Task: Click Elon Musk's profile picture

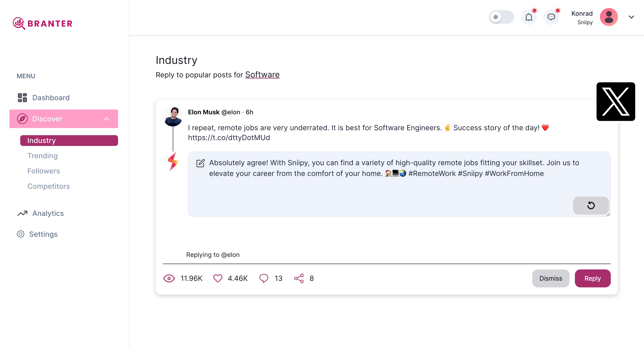Action: (x=173, y=116)
